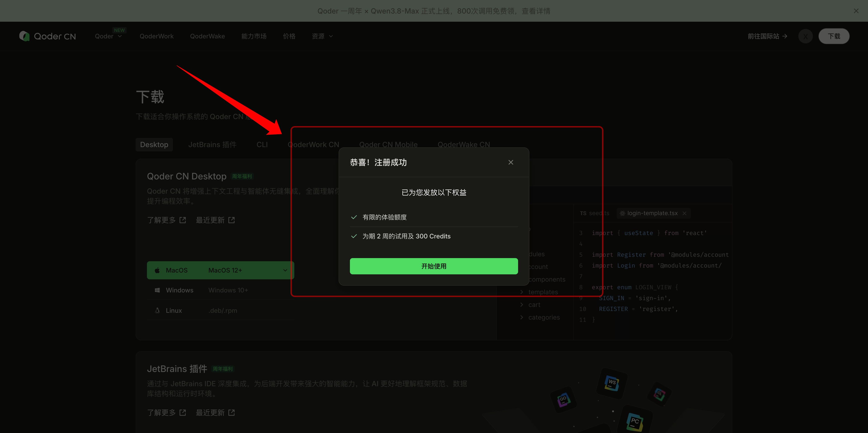This screenshot has height=433, width=868.
Task: Open the user avatar menu
Action: pos(805,36)
